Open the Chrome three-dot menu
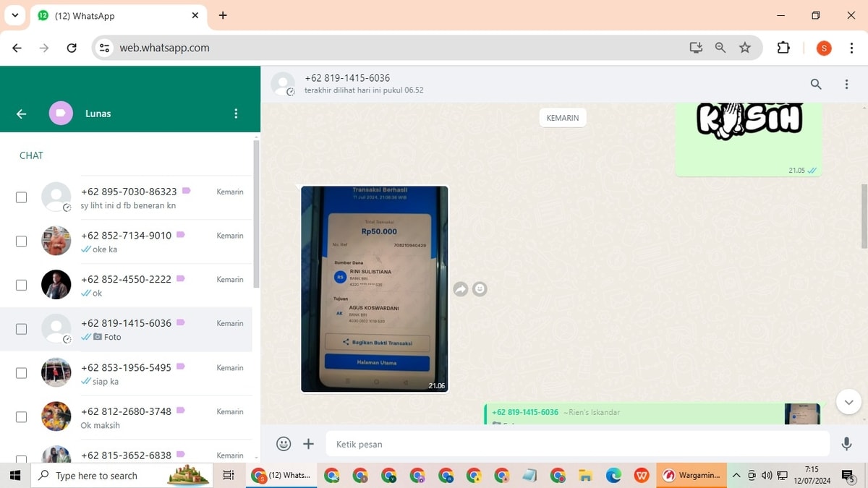 click(851, 48)
